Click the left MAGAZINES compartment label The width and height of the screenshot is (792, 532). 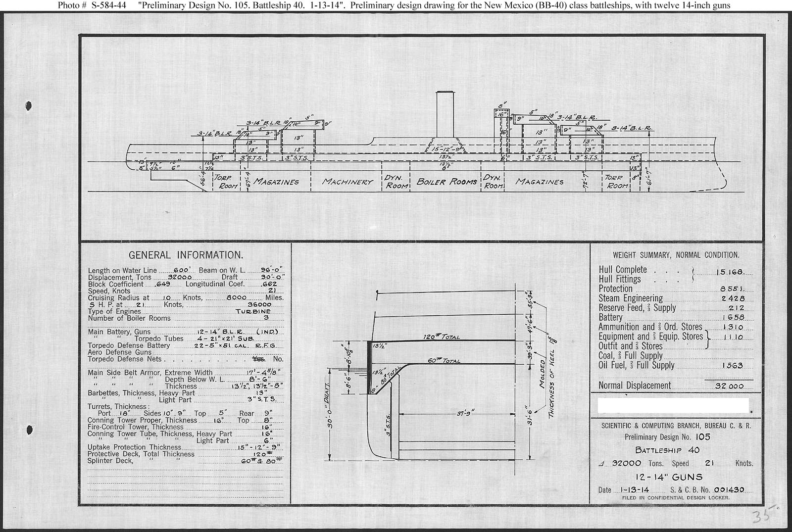[x=276, y=182]
